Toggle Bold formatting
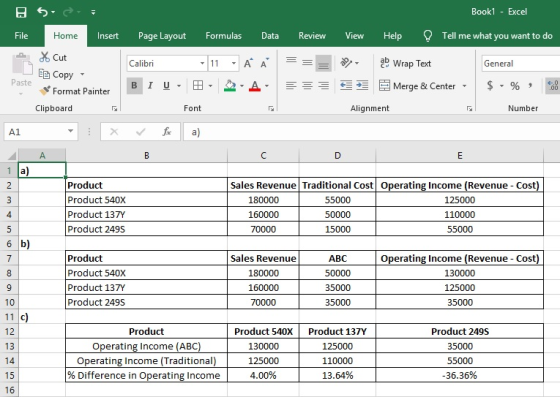Image resolution: width=560 pixels, height=397 pixels. (134, 86)
